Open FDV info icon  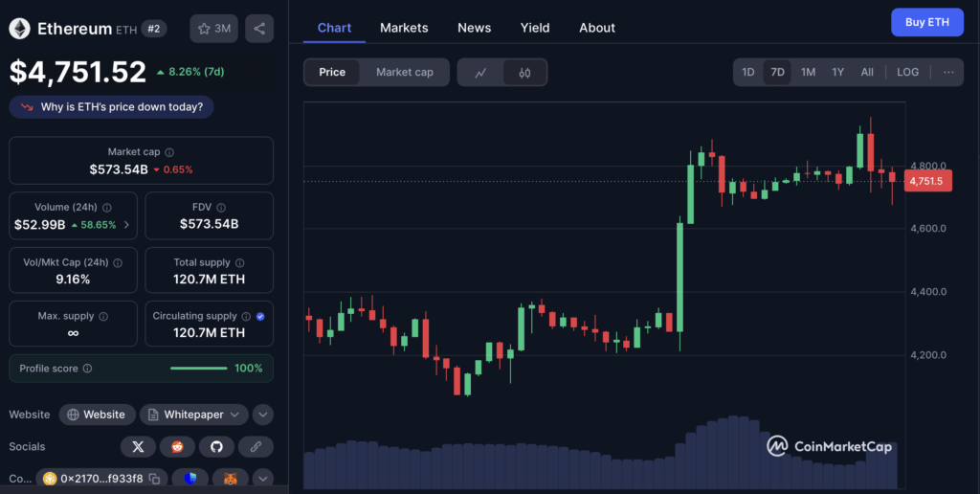pos(221,207)
